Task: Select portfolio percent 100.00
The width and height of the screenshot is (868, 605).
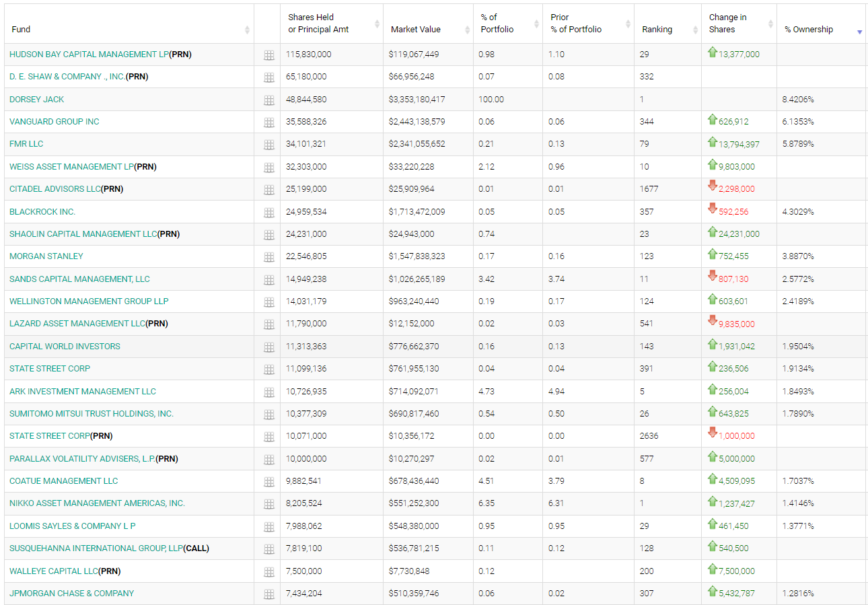Action: [491, 99]
